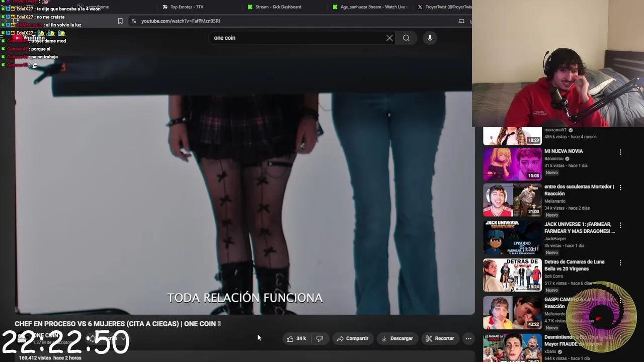Switch to the Stream - Kick Dashboard tab
The height and width of the screenshot is (362, 644).
pyautogui.click(x=275, y=7)
